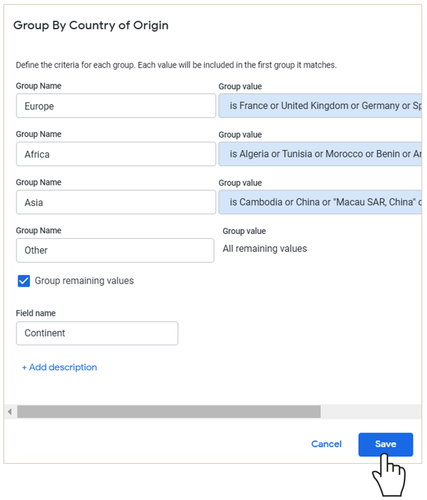The height and width of the screenshot is (500, 427).
Task: Focus the Europe group name field
Action: 116,106
